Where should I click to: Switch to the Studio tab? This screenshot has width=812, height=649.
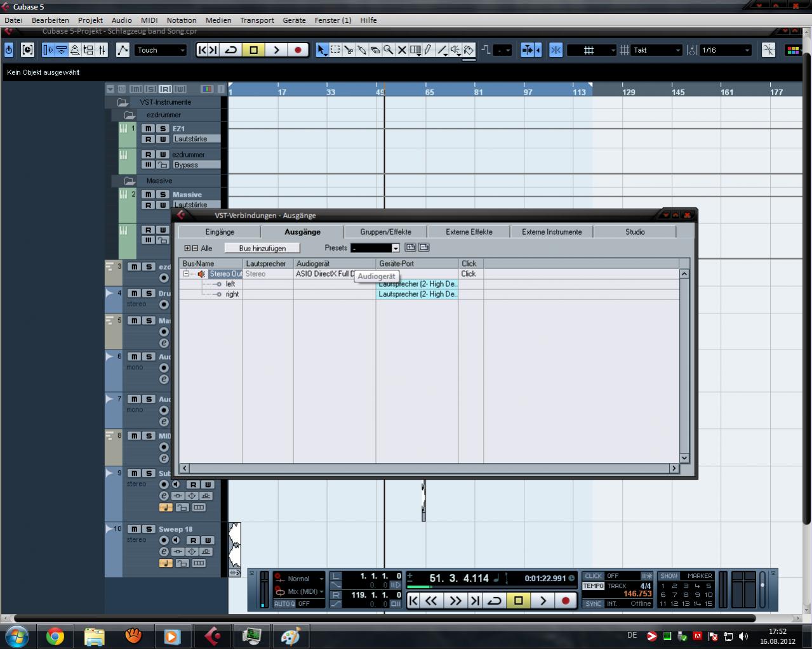click(635, 232)
